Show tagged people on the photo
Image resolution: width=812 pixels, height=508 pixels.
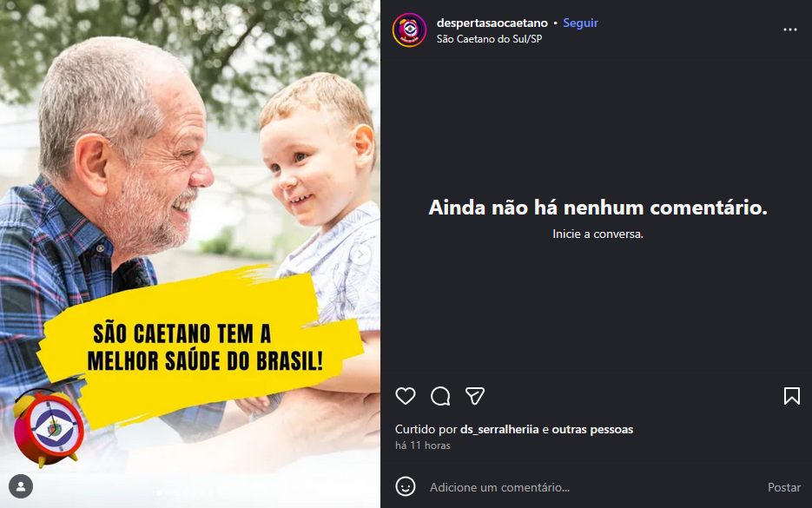(x=21, y=486)
